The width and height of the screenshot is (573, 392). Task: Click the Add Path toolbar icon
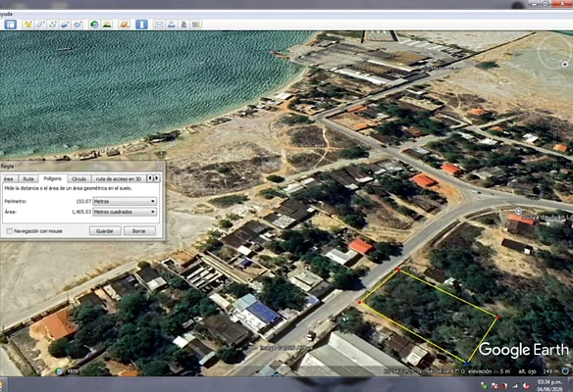[x=53, y=24]
